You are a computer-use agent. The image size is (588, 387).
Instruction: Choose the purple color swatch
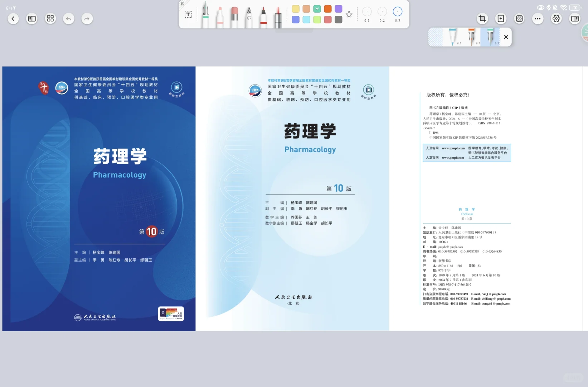click(339, 9)
